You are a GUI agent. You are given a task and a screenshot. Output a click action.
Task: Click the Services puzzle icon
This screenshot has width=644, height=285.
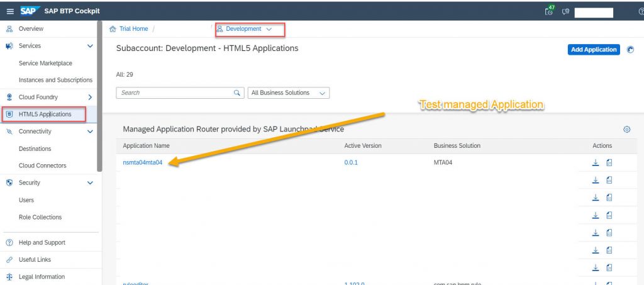(x=9, y=46)
